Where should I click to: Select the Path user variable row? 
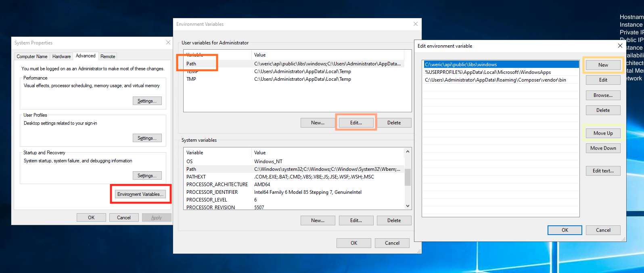point(191,64)
